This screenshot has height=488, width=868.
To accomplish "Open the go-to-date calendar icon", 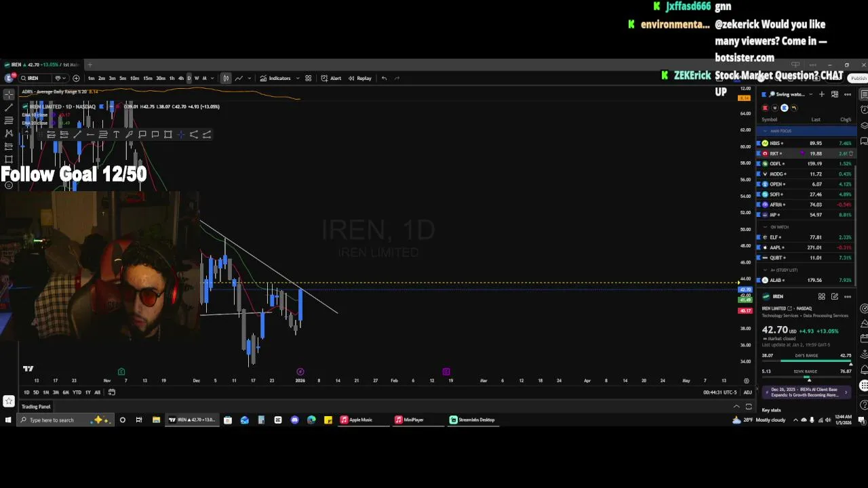I will click(111, 392).
